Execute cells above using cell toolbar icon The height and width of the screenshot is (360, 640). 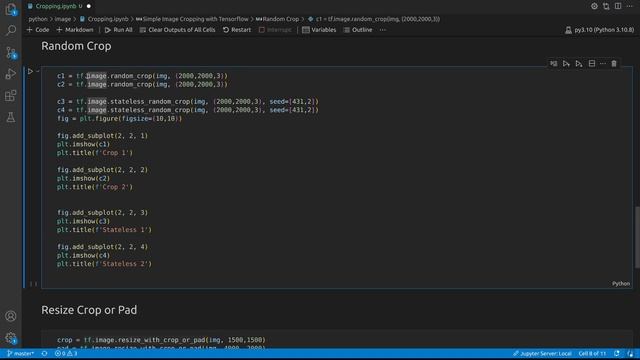point(566,64)
